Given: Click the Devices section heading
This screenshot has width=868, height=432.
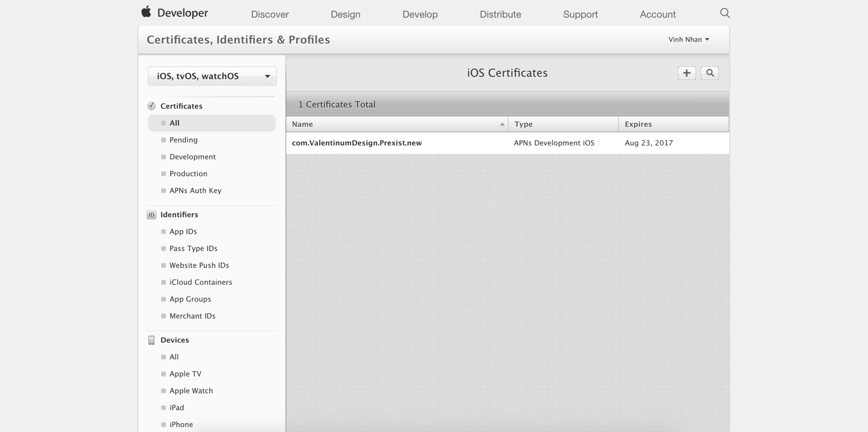Looking at the screenshot, I should tap(175, 340).
